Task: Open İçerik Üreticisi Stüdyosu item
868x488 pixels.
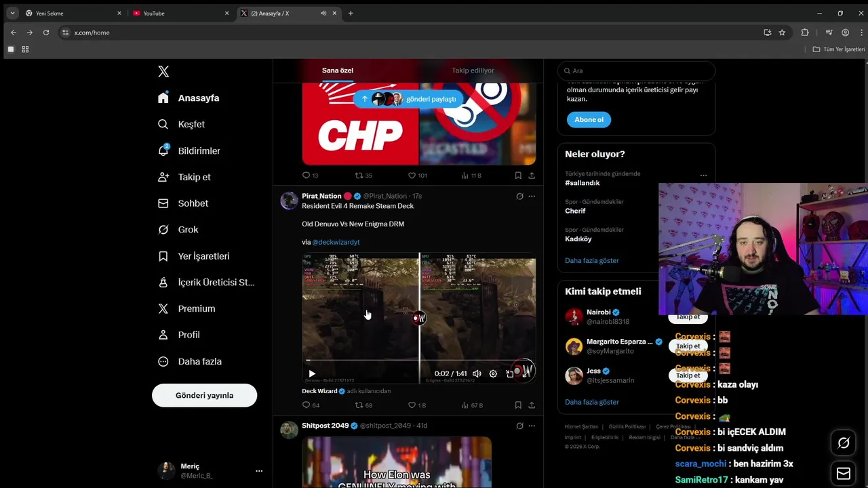Action: [206, 282]
